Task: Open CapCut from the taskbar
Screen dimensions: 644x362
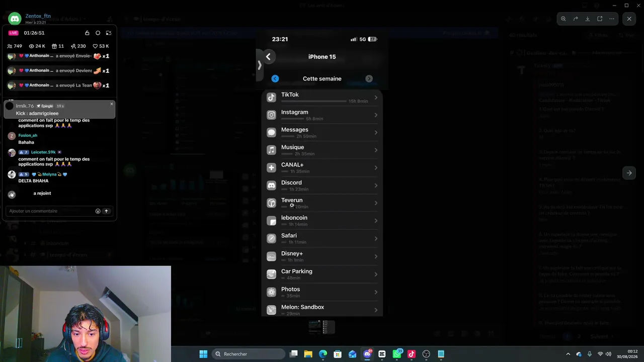Action: 382,354
